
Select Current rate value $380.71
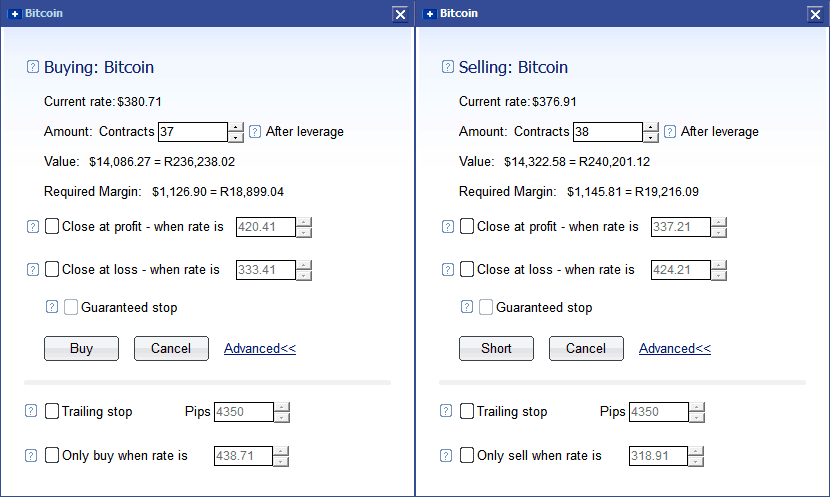[139, 102]
